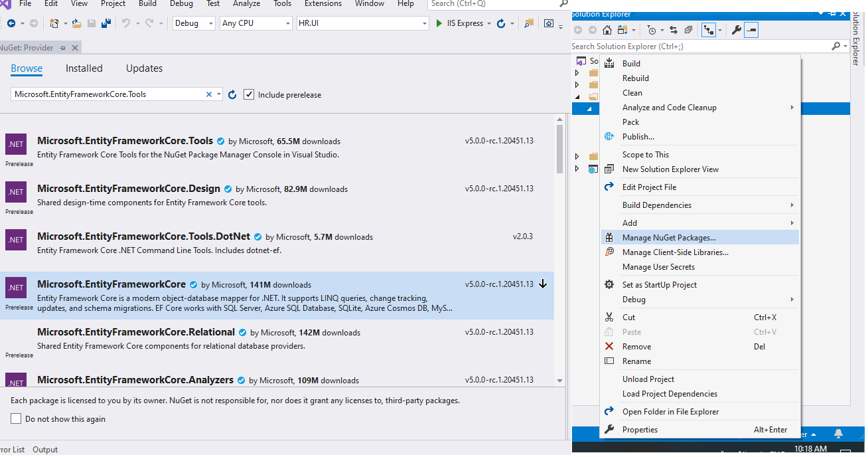Image resolution: width=868 pixels, height=457 pixels.
Task: Switch to the Updates tab in NuGet
Action: pos(144,68)
